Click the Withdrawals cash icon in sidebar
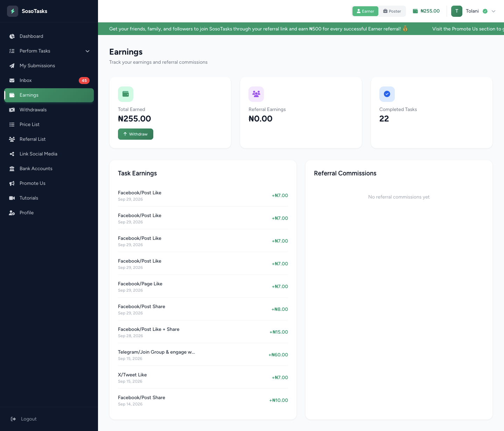 coord(12,110)
